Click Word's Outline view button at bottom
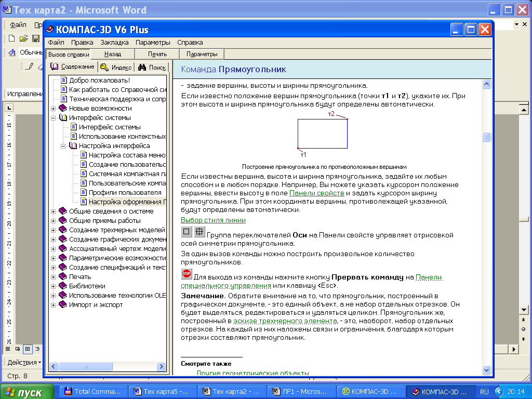 click(37, 349)
